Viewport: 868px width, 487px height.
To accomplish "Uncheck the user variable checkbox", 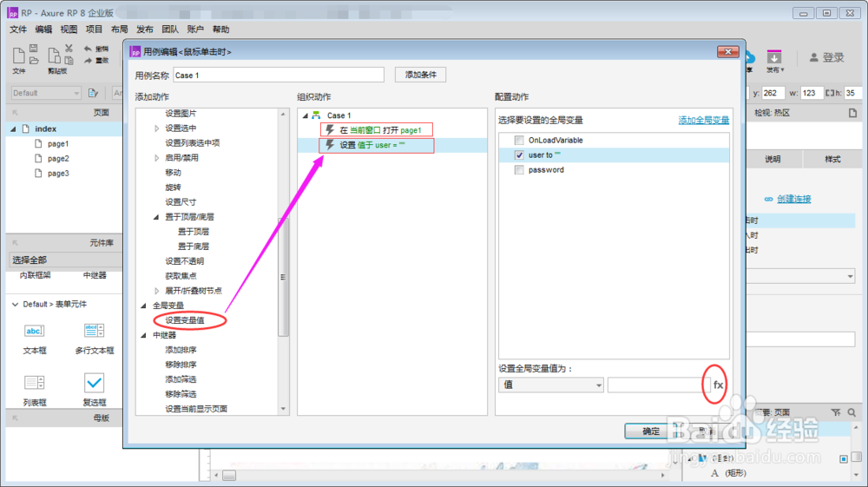I will pos(519,155).
